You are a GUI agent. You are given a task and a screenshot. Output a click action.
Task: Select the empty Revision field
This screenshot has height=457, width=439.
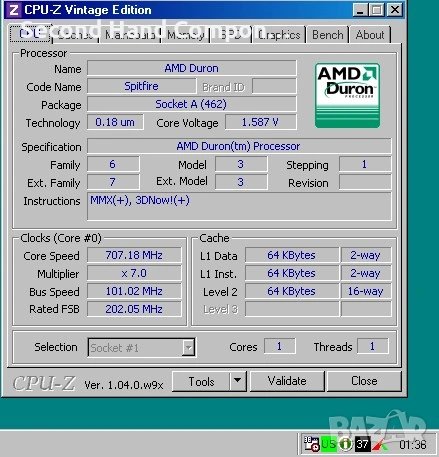click(365, 182)
